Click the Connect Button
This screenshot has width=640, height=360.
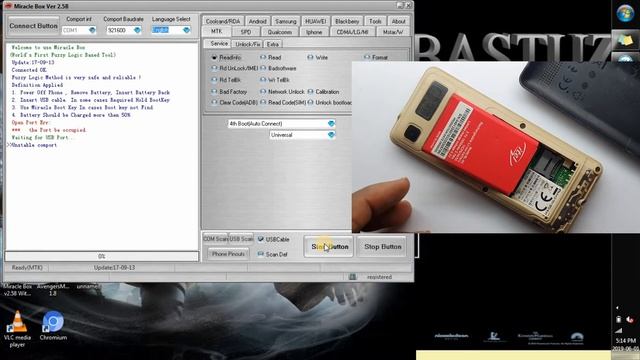click(x=33, y=26)
